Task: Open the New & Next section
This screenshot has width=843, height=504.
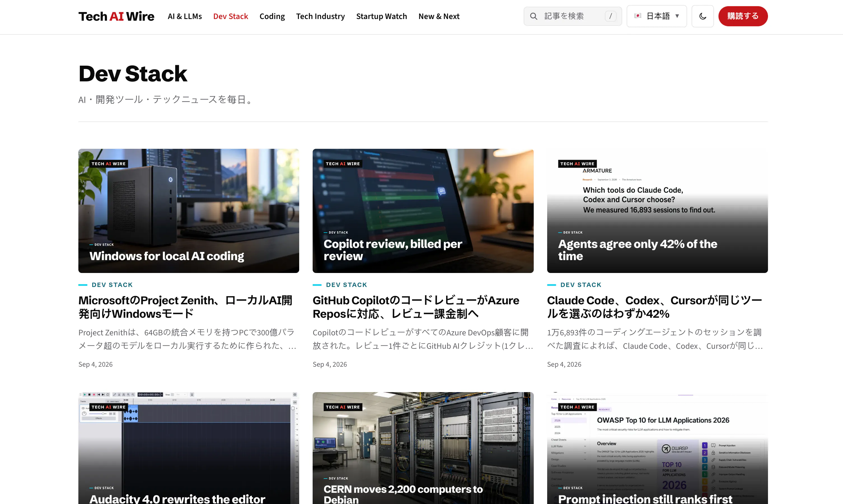Action: coord(439,16)
